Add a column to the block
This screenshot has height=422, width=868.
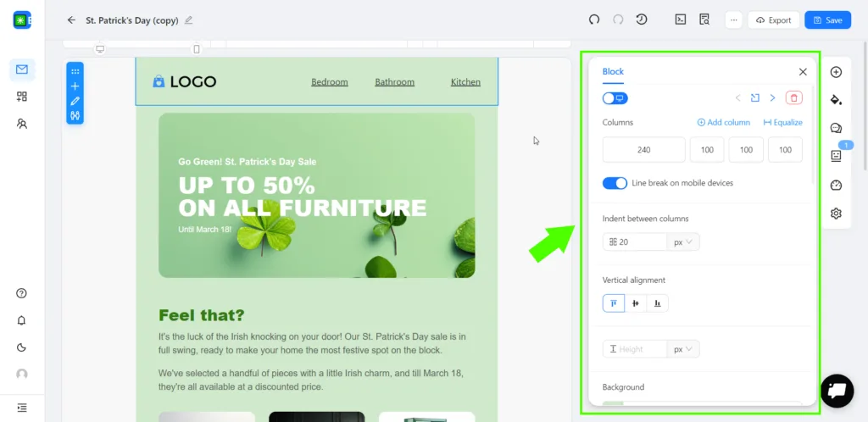point(724,122)
